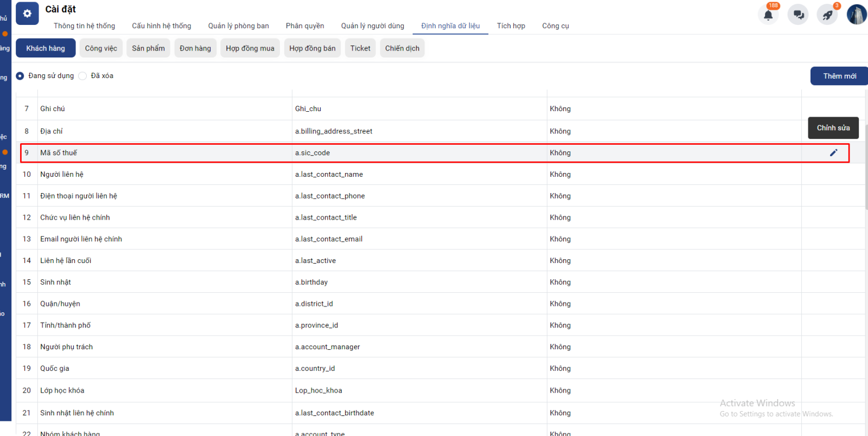This screenshot has width=868, height=436.
Task: Click the rocket icon in header
Action: click(827, 15)
